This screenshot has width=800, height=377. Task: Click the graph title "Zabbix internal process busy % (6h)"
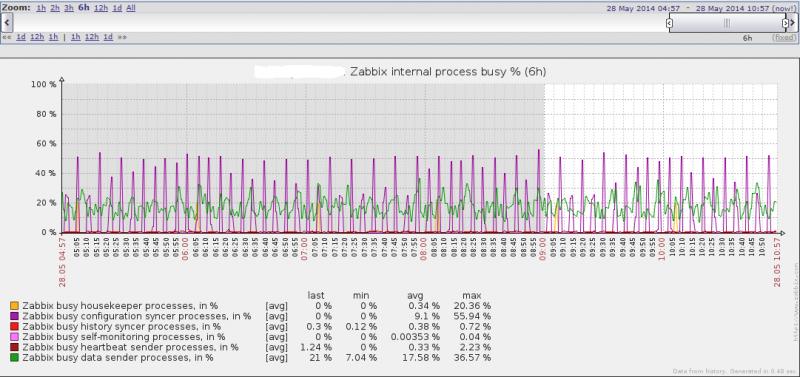click(x=447, y=72)
